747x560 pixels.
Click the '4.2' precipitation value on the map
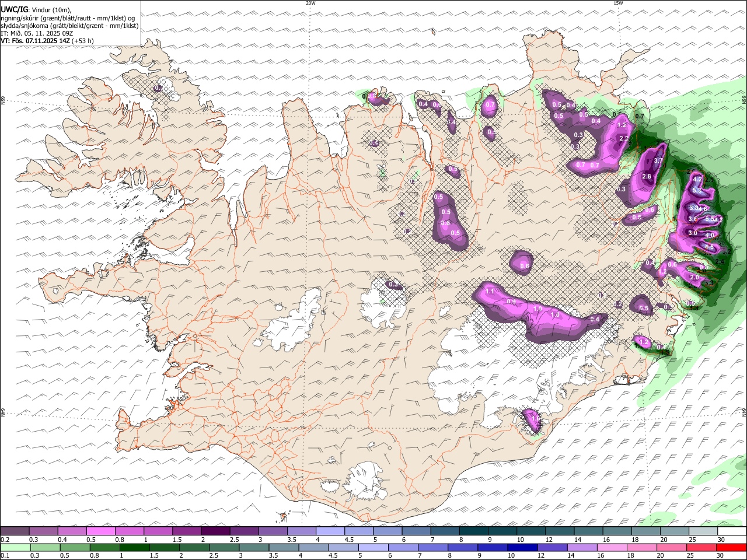pos(697,180)
